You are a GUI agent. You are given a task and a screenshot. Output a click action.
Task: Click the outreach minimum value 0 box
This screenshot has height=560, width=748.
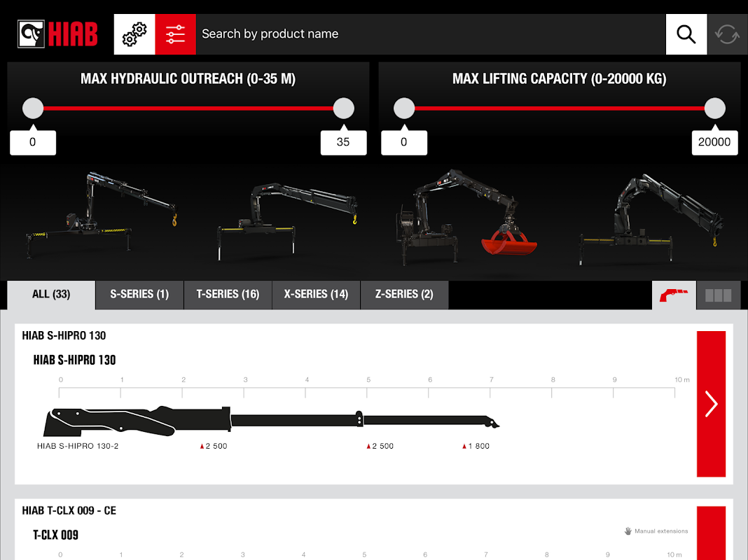point(33,143)
